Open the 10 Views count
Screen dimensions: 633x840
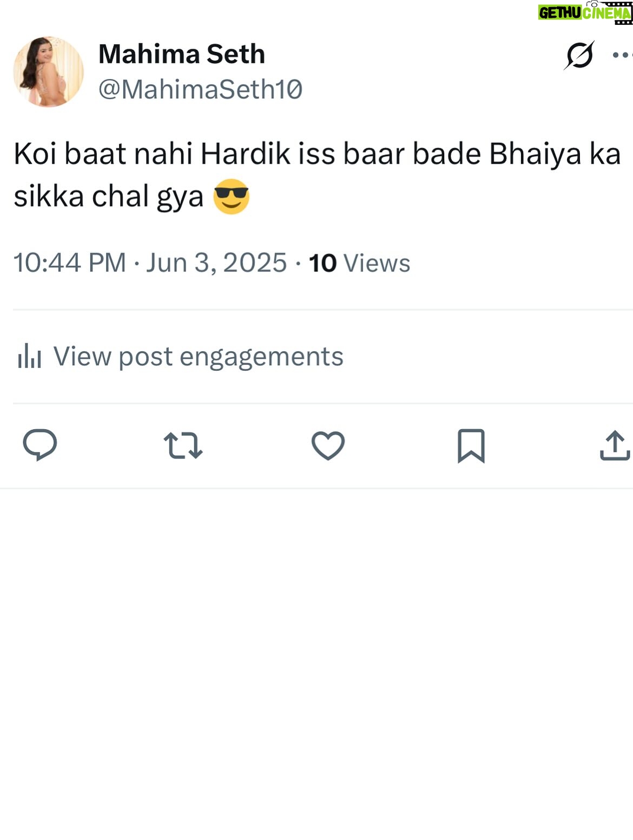359,263
